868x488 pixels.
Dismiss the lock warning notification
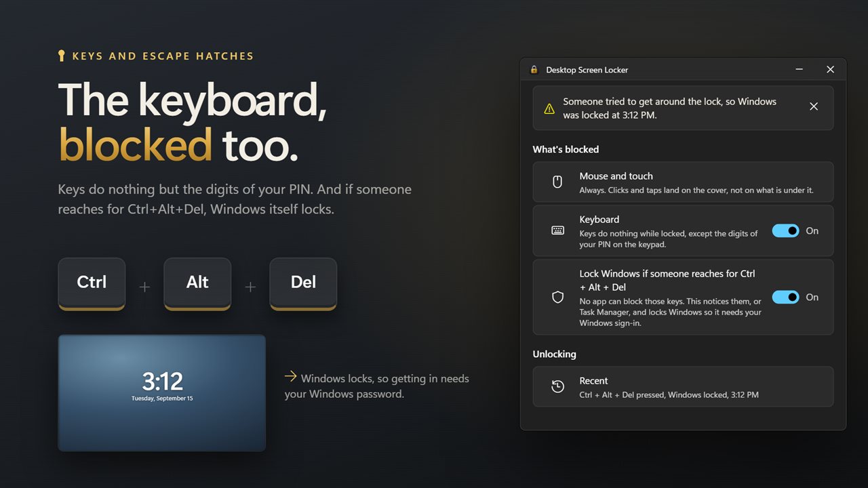(814, 106)
